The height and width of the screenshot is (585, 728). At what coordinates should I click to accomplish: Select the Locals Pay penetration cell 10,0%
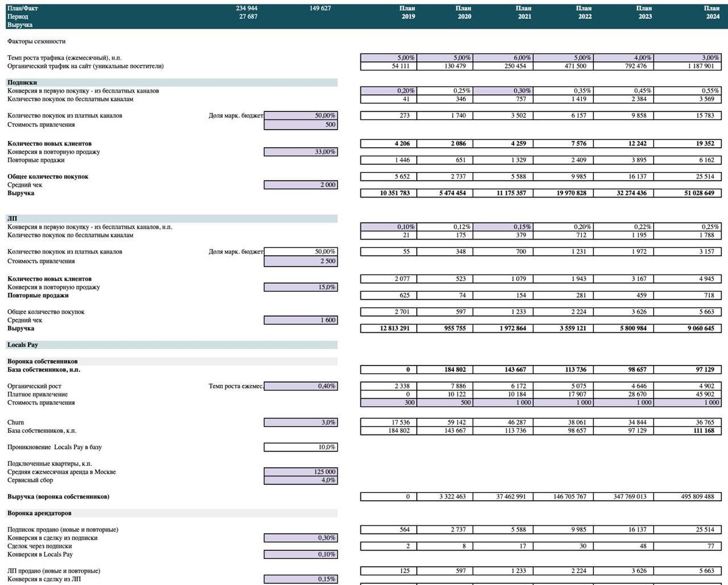click(301, 447)
